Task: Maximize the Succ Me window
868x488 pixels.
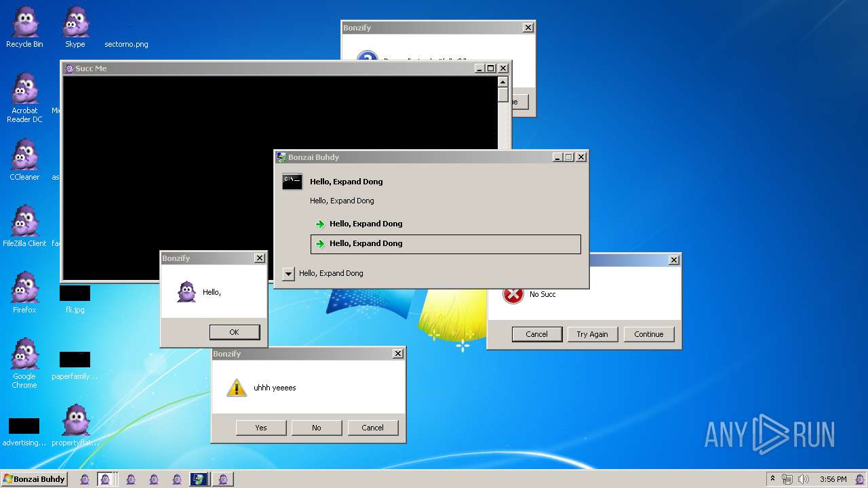Action: pyautogui.click(x=491, y=68)
